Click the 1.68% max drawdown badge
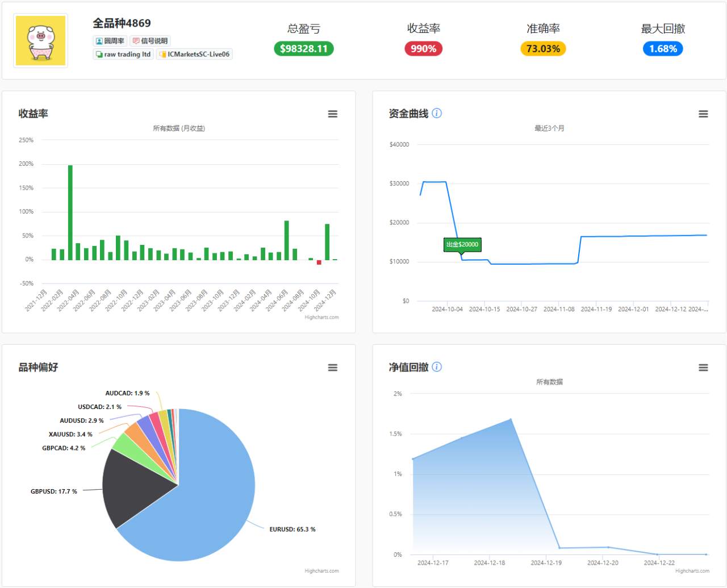Screen dimensions: 727x588 click(663, 49)
